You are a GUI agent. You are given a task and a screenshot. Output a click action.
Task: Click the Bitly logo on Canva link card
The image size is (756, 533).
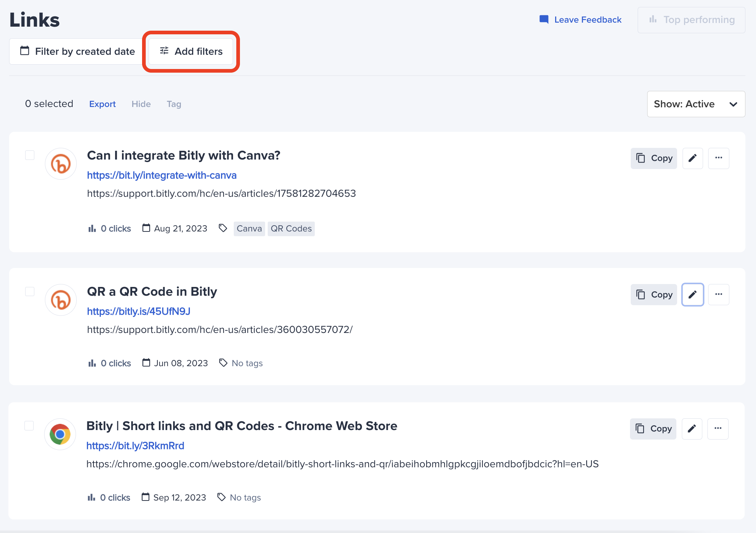(61, 164)
